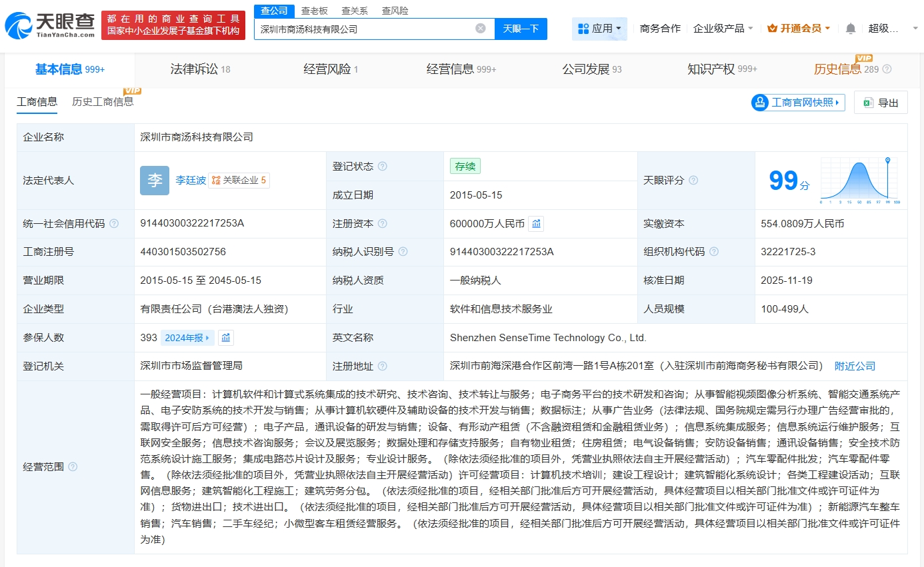Viewport: 924px width, 567px height.
Task: Click the help icon beside 天眼评分
Action: (693, 180)
